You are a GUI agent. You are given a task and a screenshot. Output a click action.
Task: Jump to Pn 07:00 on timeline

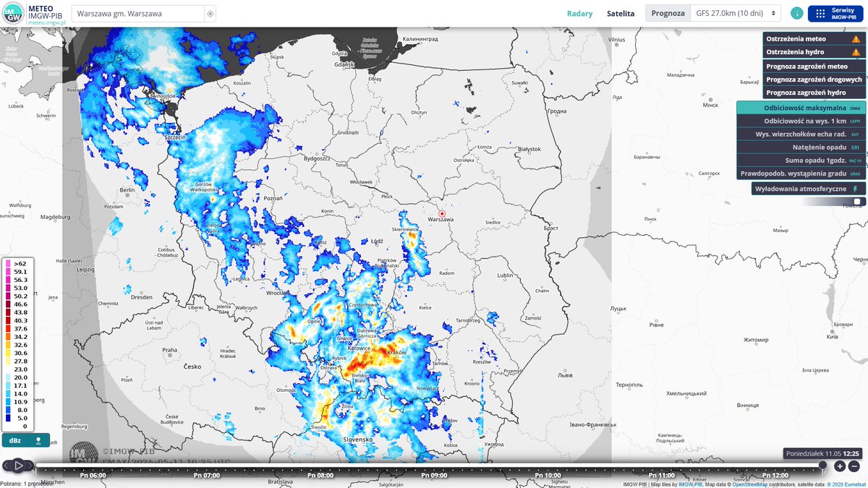point(208,476)
